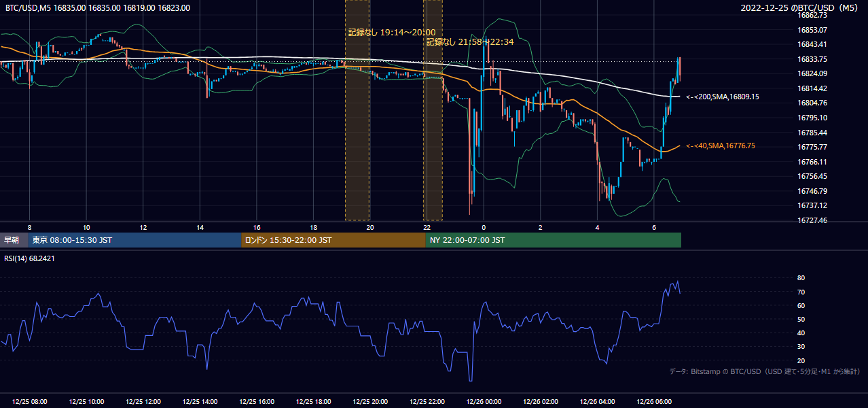Click hour tick '18' under price chart

coord(314,227)
